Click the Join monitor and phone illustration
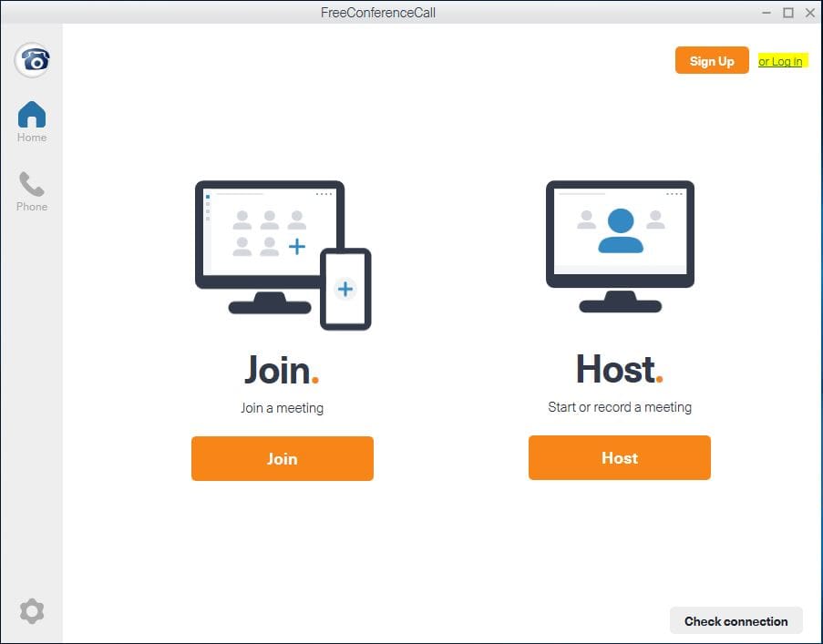The image size is (823, 644). point(283,255)
